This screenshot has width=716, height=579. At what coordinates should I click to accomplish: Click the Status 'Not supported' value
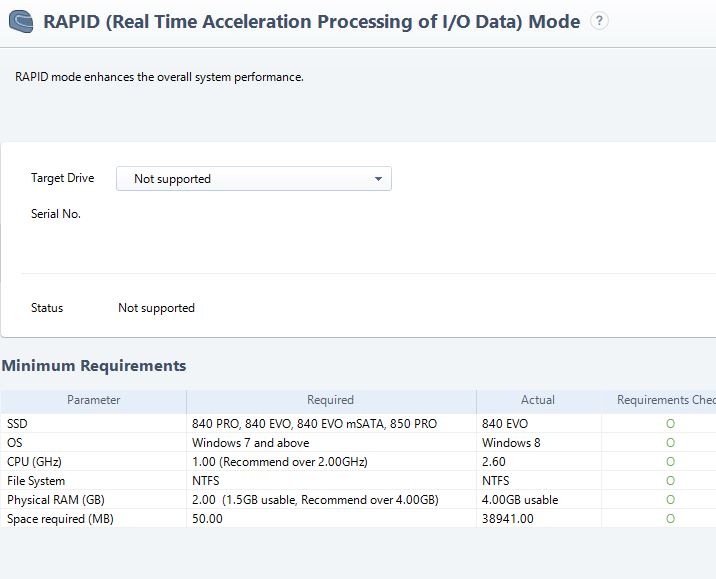click(157, 308)
